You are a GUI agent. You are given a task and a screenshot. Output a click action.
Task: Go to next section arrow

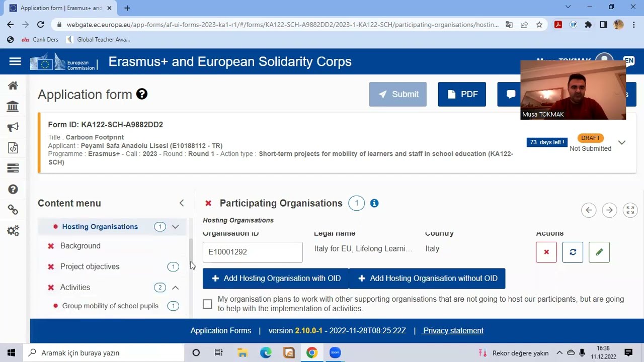609,210
